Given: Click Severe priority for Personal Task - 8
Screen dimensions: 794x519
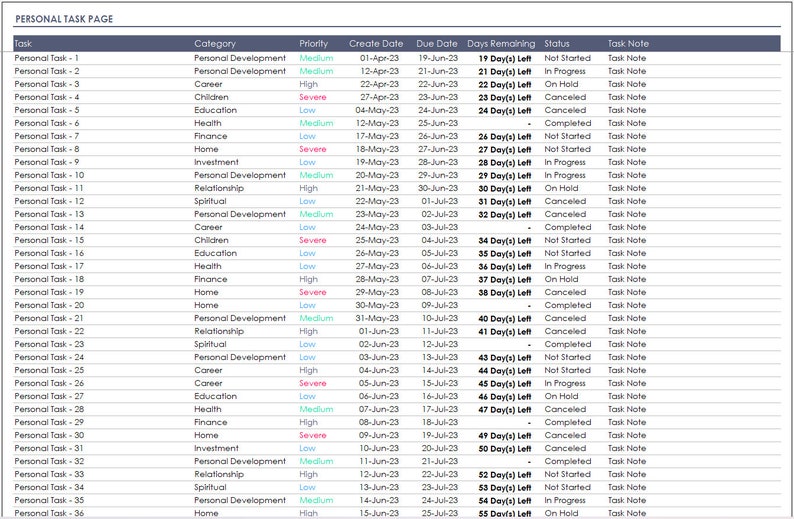Looking at the screenshot, I should pyautogui.click(x=312, y=149).
